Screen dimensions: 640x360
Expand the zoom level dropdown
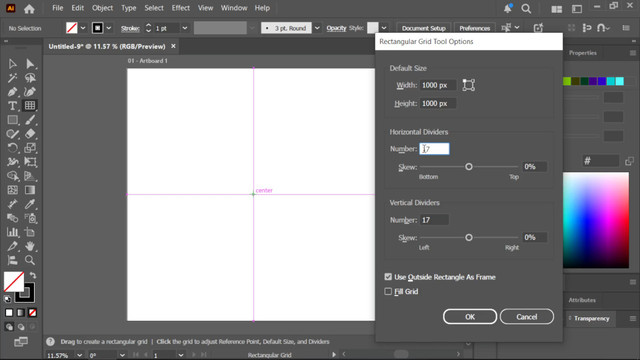tap(80, 355)
